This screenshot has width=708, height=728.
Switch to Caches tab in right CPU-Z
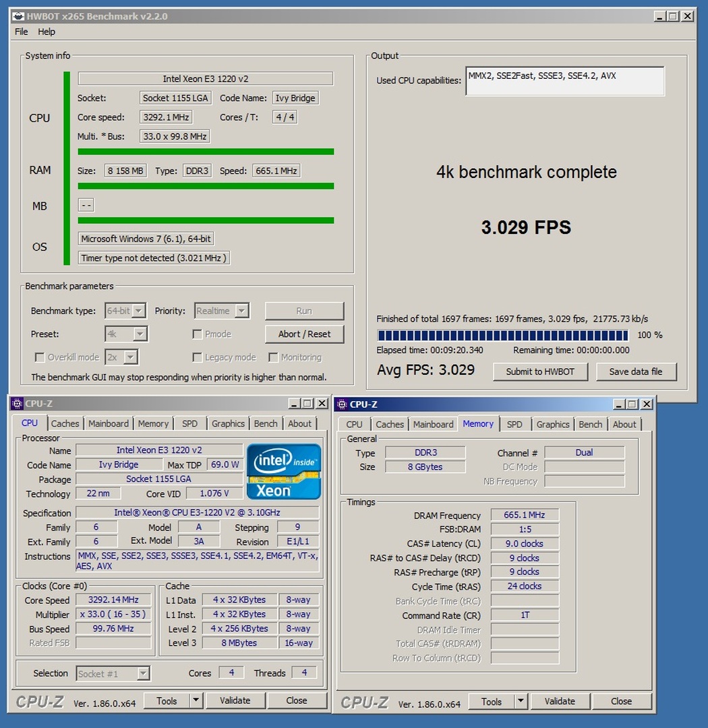pyautogui.click(x=390, y=425)
